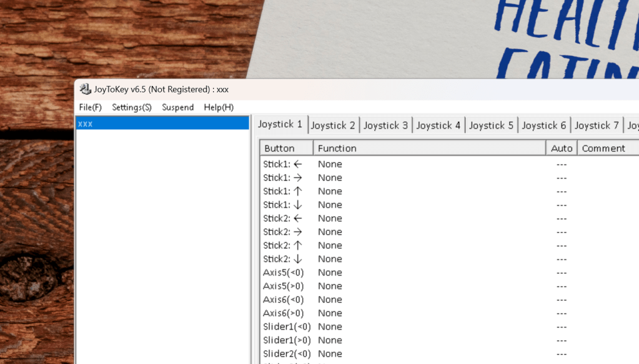This screenshot has height=364, width=639.
Task: Open the Help(H) menu
Action: (x=219, y=107)
